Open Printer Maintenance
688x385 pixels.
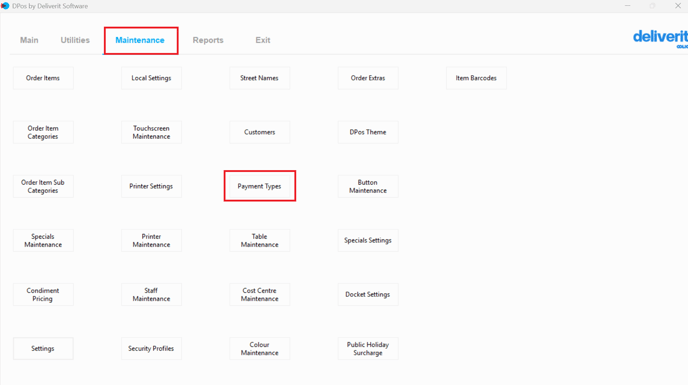tap(151, 240)
